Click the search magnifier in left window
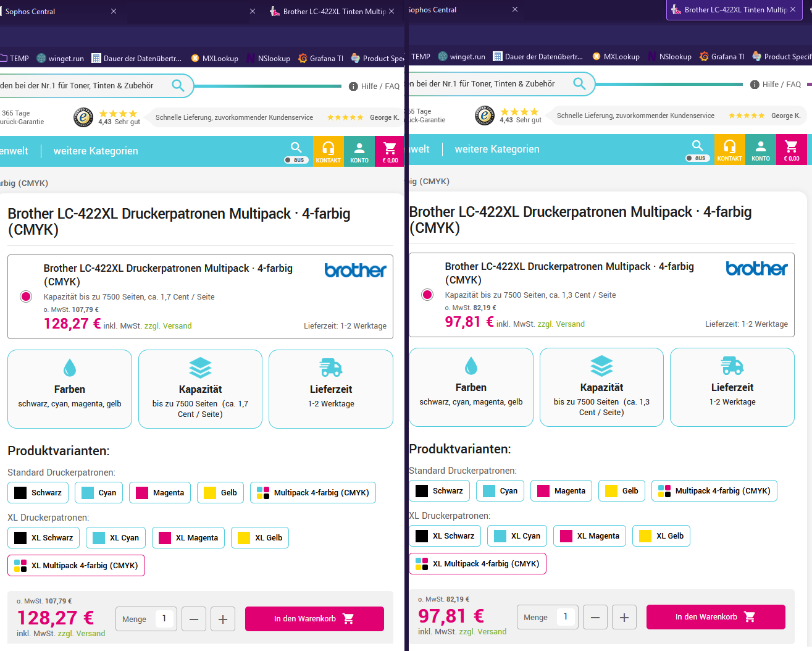This screenshot has width=812, height=651. [178, 85]
